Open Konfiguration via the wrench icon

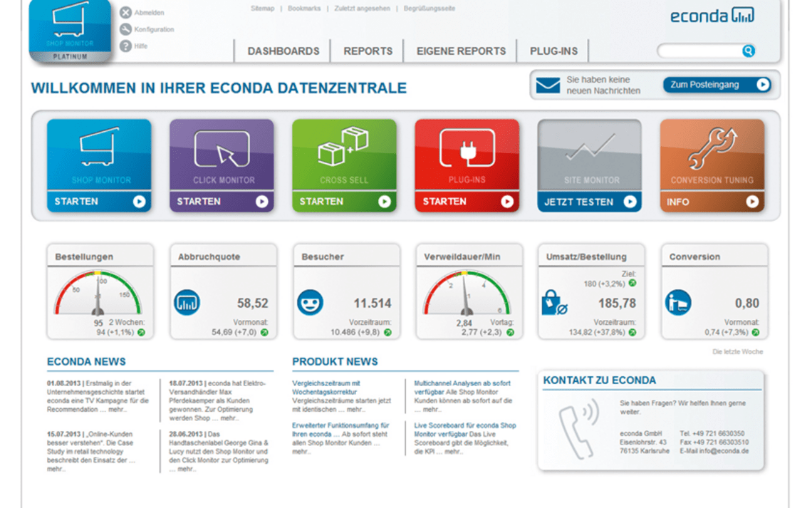(x=126, y=29)
